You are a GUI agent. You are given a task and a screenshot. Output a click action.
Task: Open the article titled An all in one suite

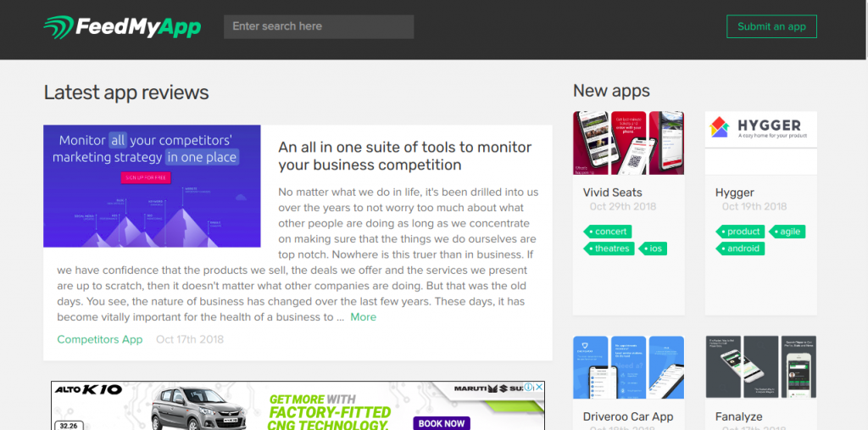click(404, 156)
